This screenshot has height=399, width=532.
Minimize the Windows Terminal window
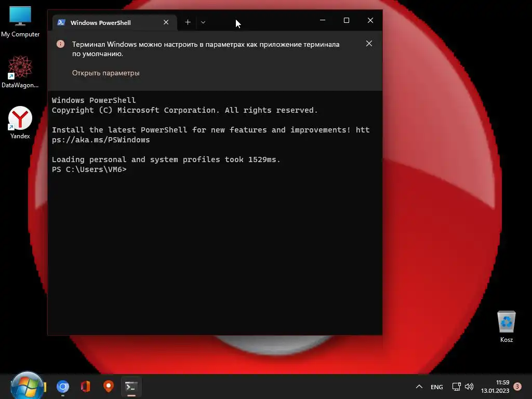coord(323,20)
